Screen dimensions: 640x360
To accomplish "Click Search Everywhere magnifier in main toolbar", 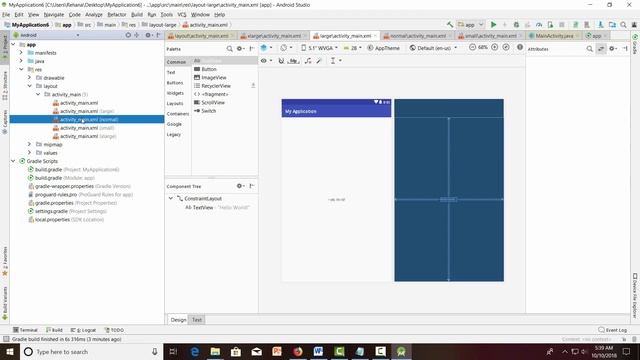I will [x=623, y=25].
